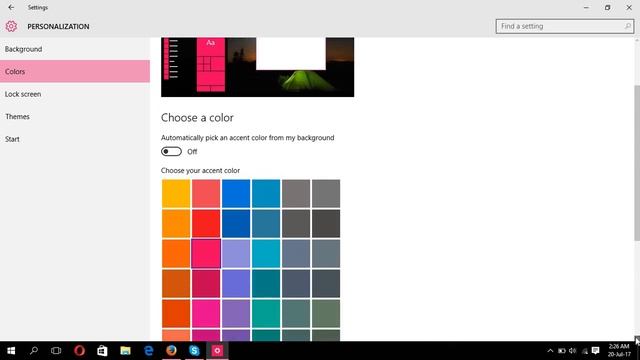Screen dimensions: 640x360
Task: Open taskbar search
Action: pyautogui.click(x=34, y=351)
